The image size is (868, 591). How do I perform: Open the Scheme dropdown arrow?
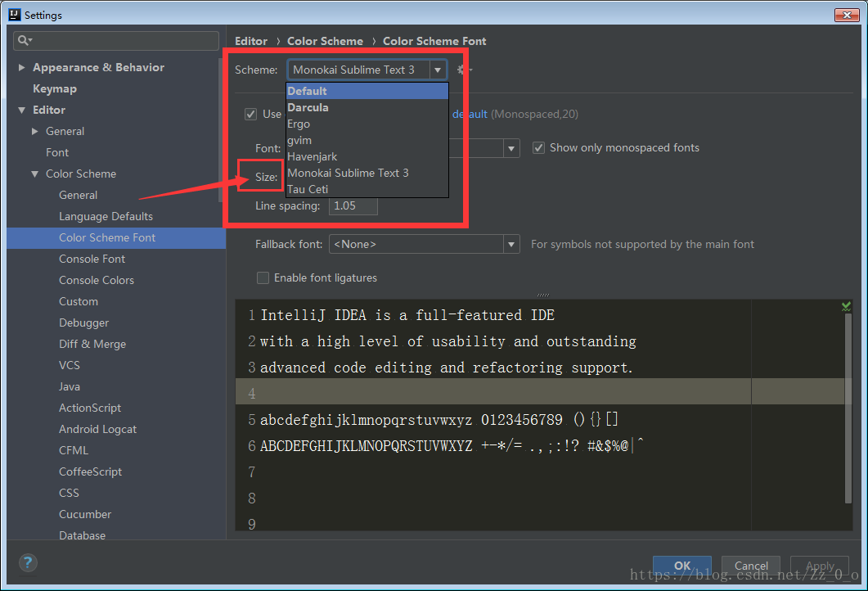click(x=438, y=70)
